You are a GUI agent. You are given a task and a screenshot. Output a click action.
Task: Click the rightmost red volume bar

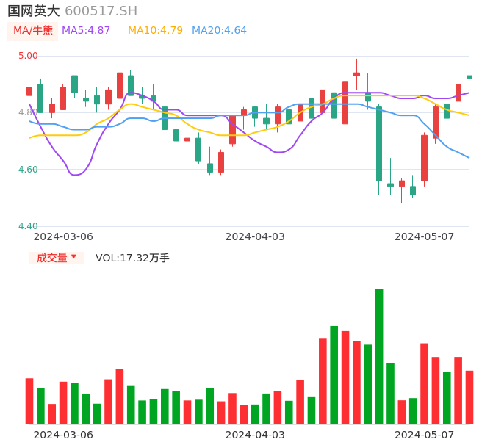click(x=469, y=397)
